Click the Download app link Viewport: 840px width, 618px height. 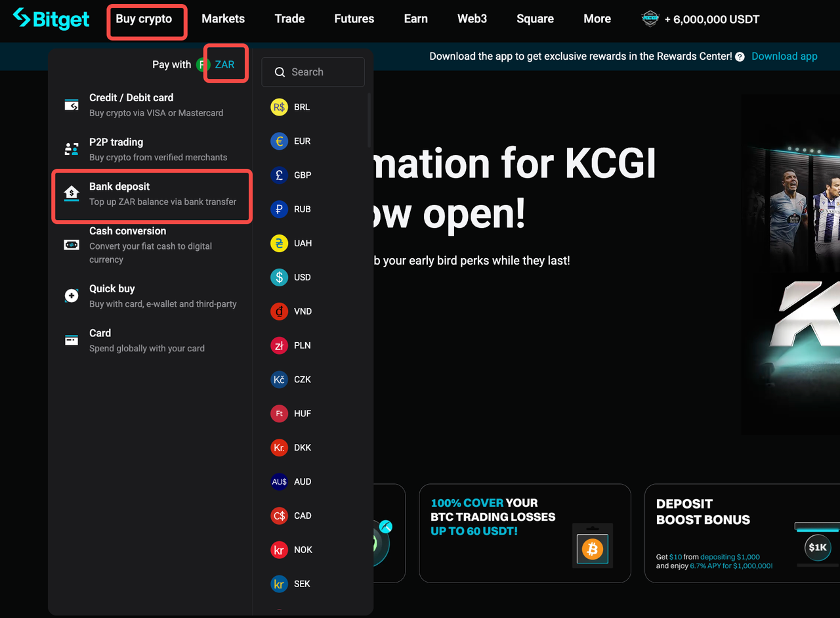pos(784,56)
